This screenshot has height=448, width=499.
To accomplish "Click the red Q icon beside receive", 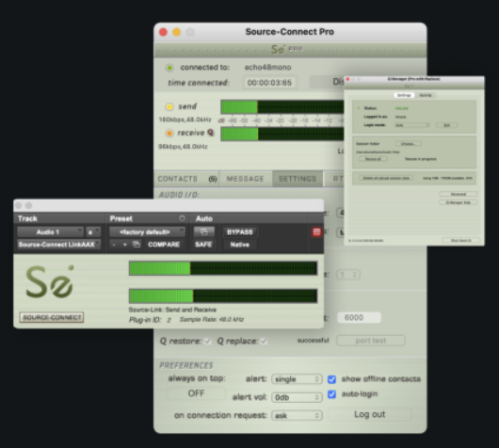I will click(210, 133).
